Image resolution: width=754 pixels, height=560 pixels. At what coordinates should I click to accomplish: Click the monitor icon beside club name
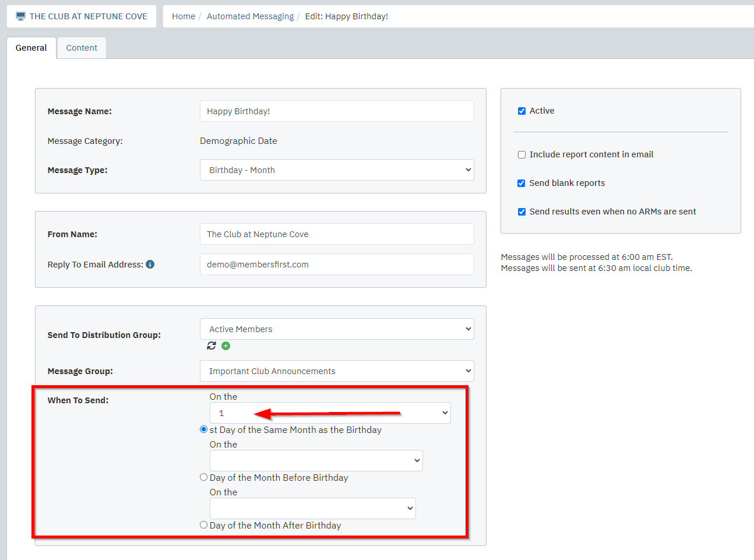[20, 16]
